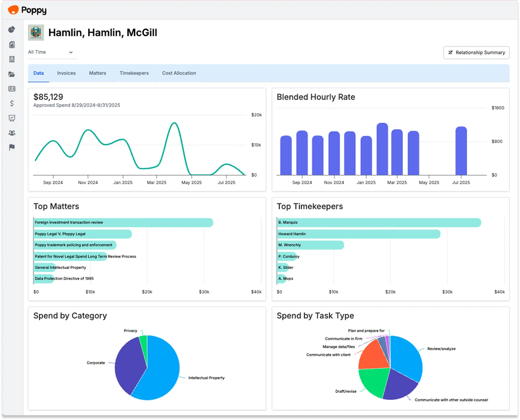Switch to the Invoices tab
Screen dimensions: 520x420
(66, 73)
